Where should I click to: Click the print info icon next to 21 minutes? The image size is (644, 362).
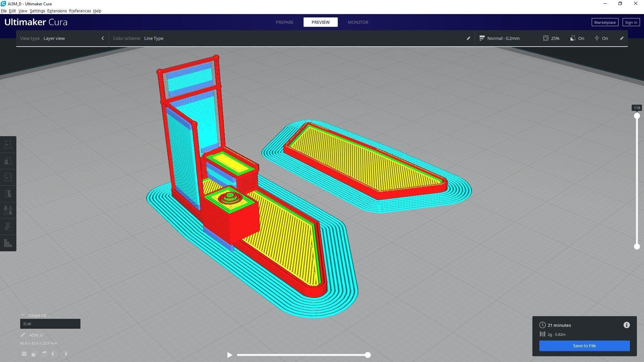(x=626, y=325)
